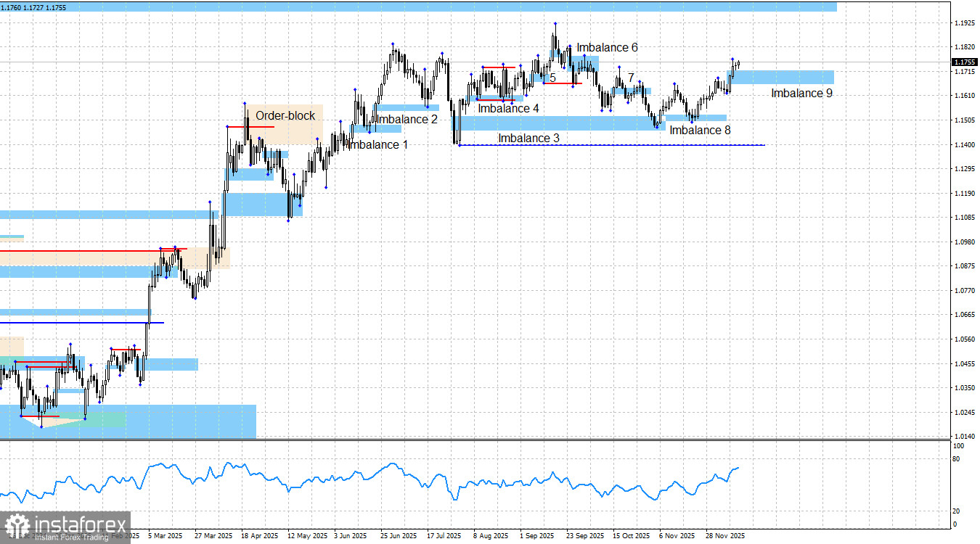Click the indicator scale value 100
This screenshot has height=544, width=980.
[957, 447]
